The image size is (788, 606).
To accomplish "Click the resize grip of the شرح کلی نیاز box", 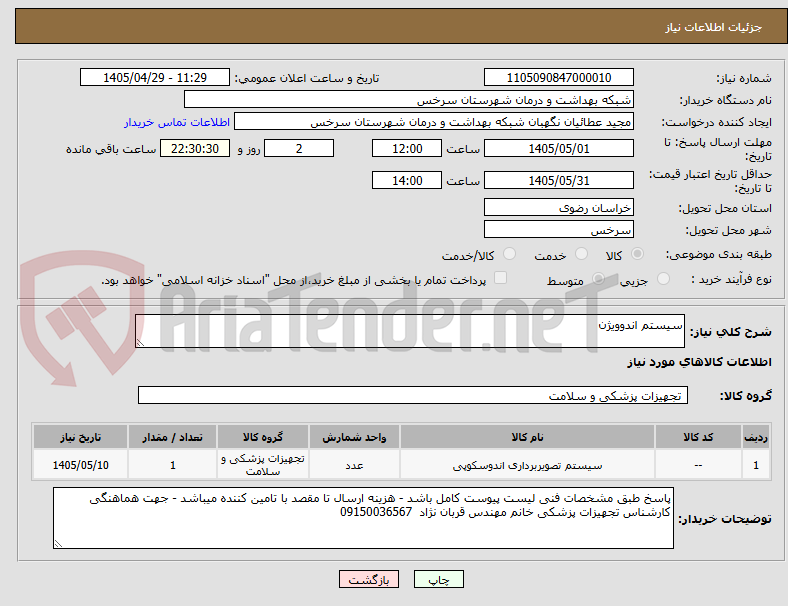I will [140, 343].
